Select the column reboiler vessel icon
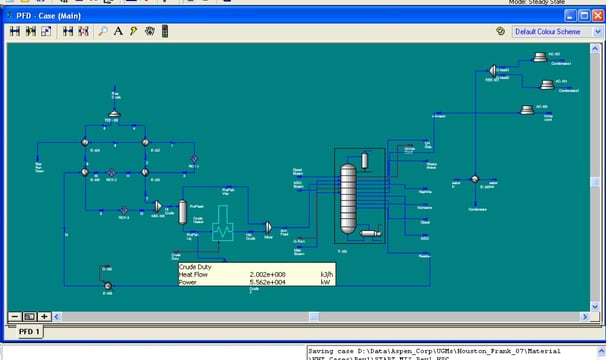This screenshot has width=606, height=360. [x=371, y=233]
